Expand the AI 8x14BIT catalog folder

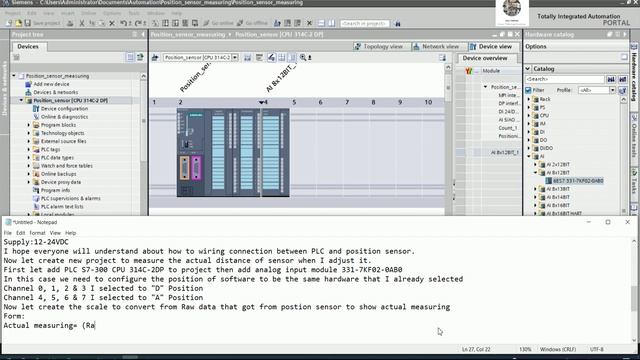(x=536, y=197)
